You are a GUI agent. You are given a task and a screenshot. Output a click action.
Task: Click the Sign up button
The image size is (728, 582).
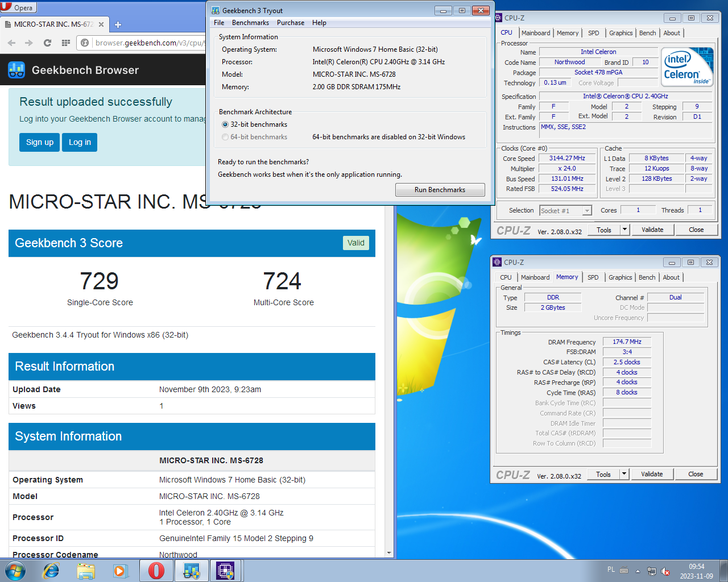tap(40, 142)
